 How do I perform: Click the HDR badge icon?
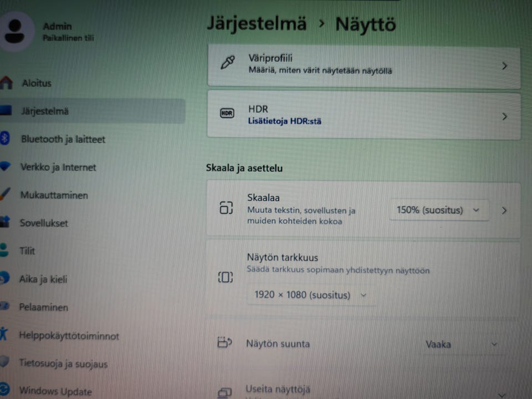tap(227, 113)
